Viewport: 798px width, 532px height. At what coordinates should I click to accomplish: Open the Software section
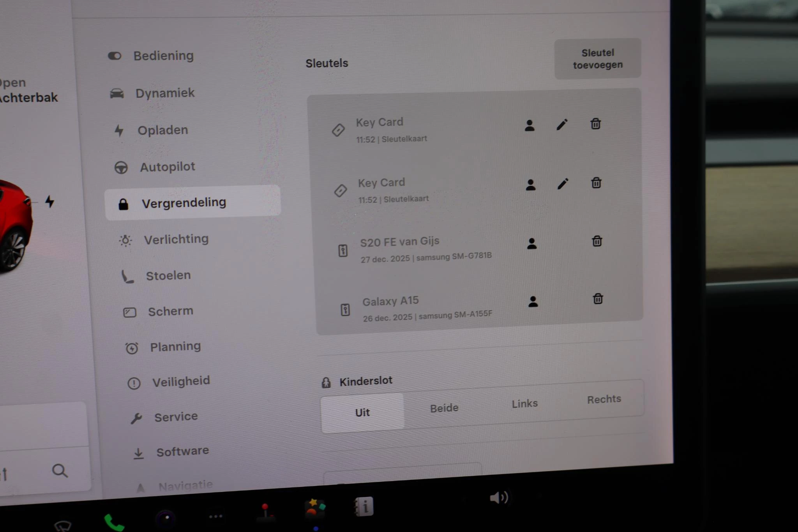[x=182, y=451]
